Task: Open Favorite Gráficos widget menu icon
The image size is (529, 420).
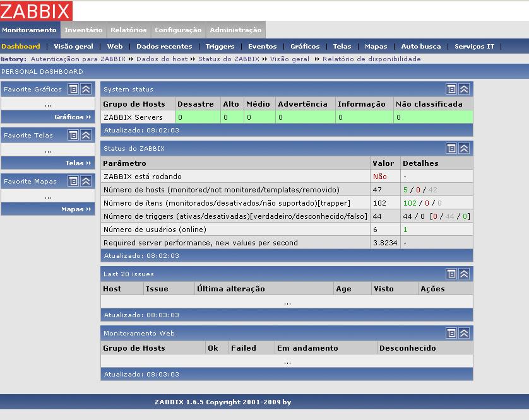Action: (x=73, y=90)
